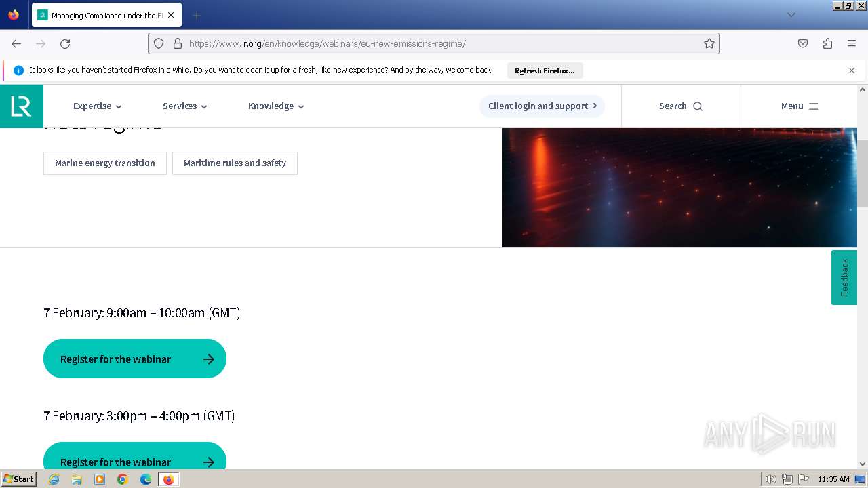Click the LR logo home icon
The width and height of the screenshot is (868, 488).
pos(22,106)
